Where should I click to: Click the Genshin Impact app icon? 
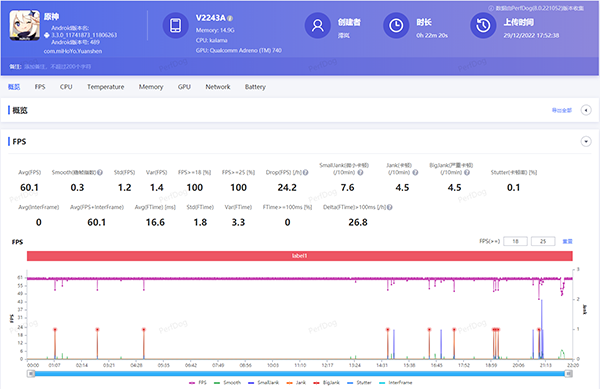pos(24,25)
